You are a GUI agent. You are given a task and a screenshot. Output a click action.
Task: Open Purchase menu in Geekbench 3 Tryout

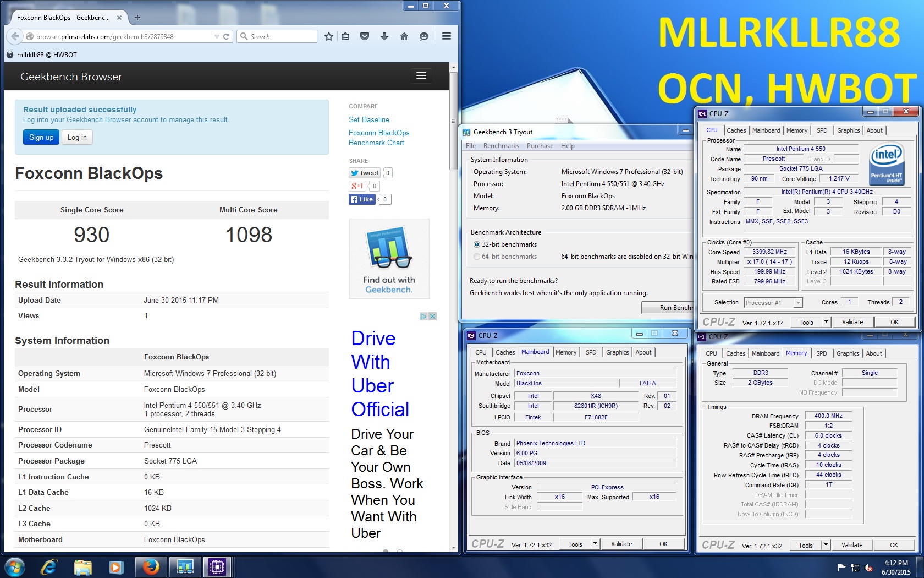click(540, 146)
